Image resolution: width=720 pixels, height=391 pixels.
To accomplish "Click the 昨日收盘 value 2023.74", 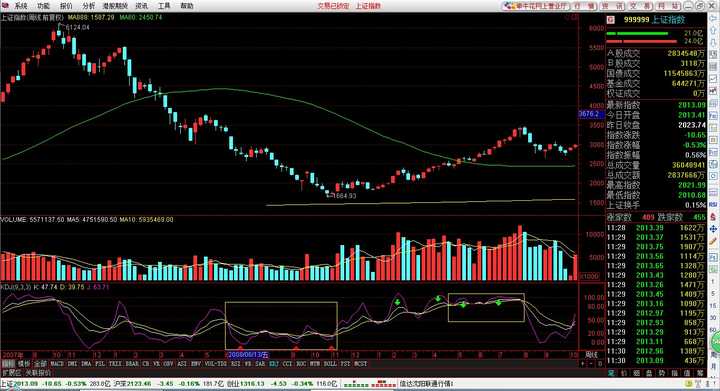I will coord(691,125).
